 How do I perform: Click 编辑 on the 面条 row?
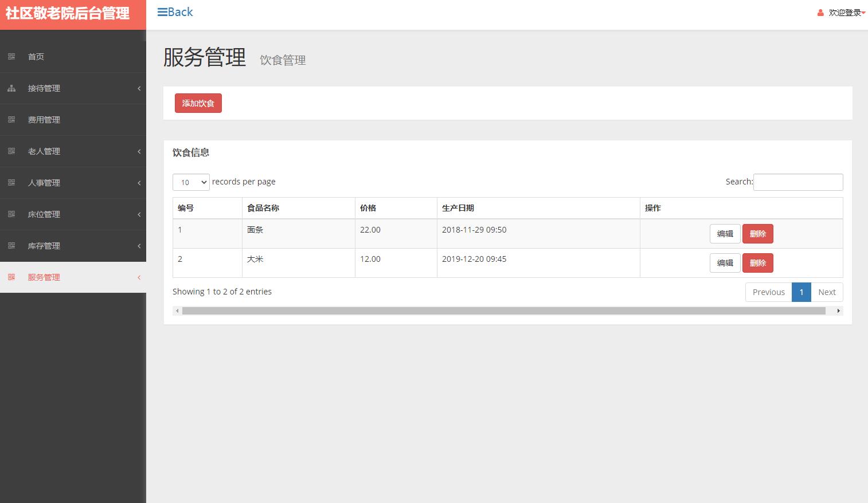pyautogui.click(x=725, y=233)
